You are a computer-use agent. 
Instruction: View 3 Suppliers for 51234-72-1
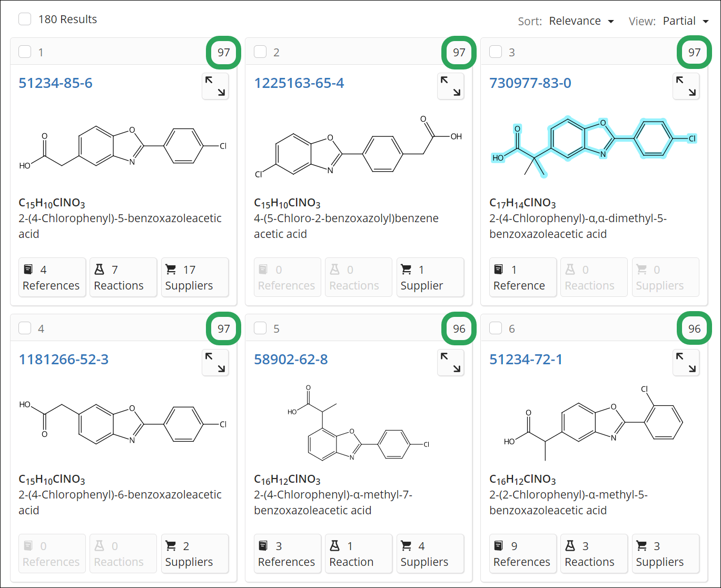[x=666, y=554]
